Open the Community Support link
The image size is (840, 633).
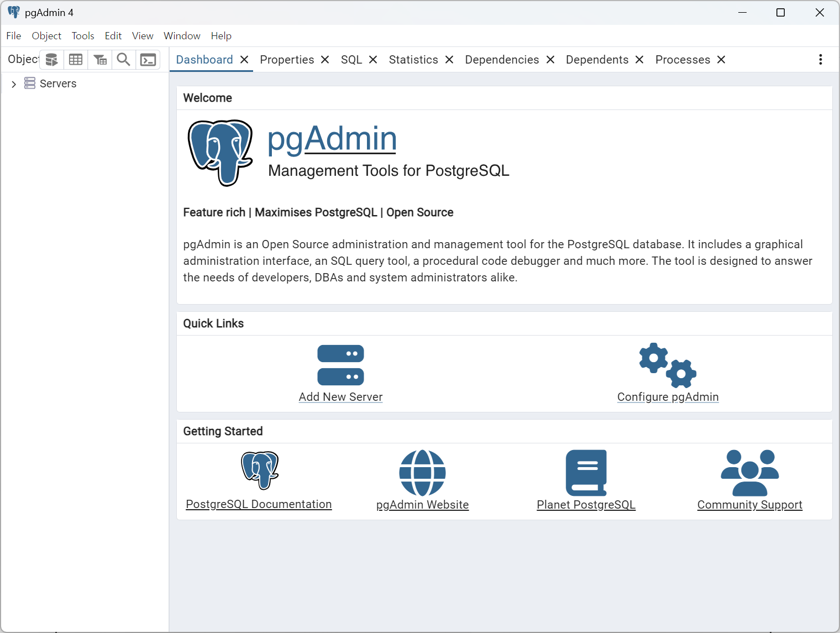tap(749, 505)
